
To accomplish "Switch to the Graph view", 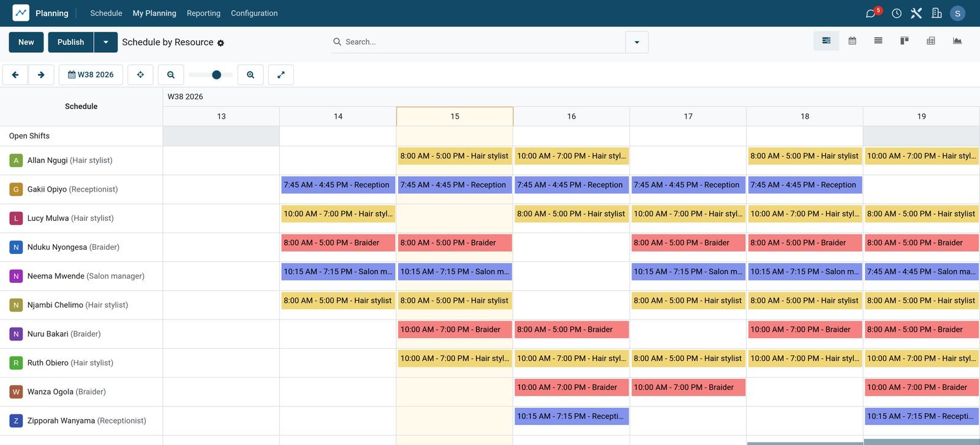I will (x=957, y=41).
